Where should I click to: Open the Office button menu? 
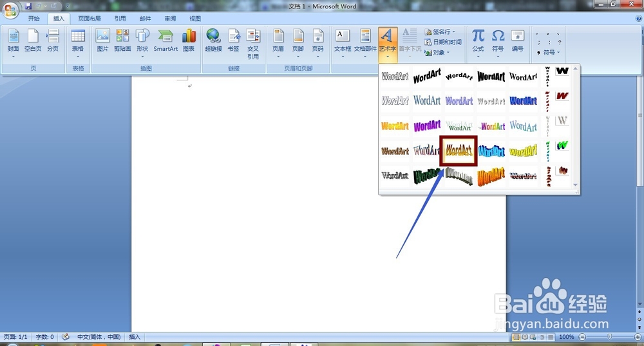(10, 10)
